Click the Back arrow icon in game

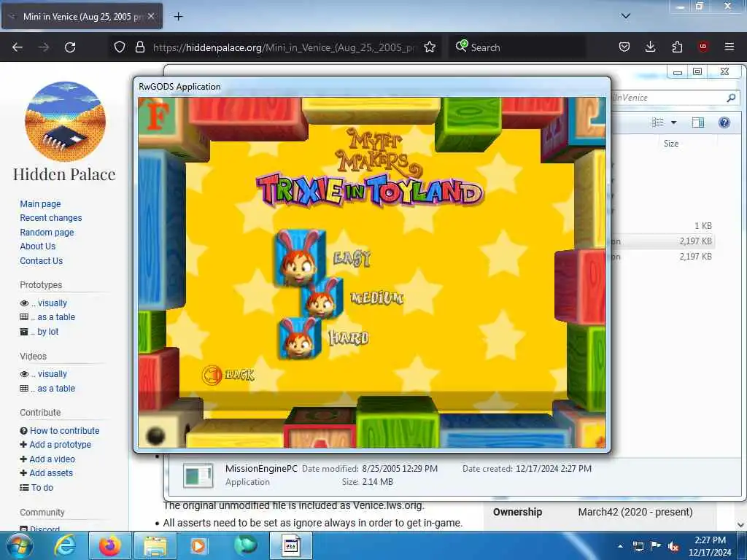pyautogui.click(x=212, y=376)
